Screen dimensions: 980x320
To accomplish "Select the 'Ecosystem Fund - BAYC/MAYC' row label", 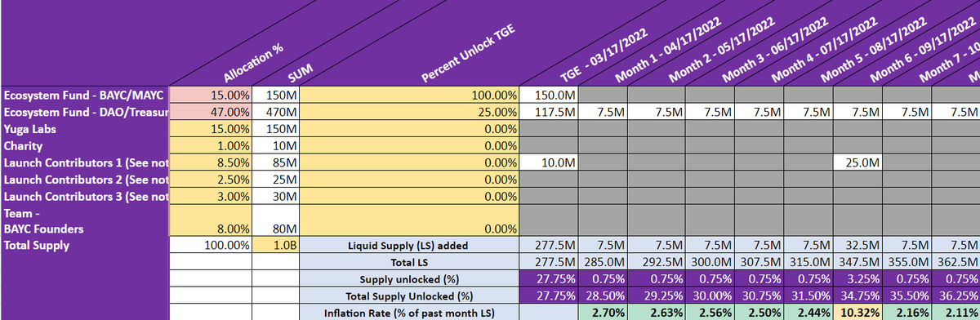I will pyautogui.click(x=84, y=96).
